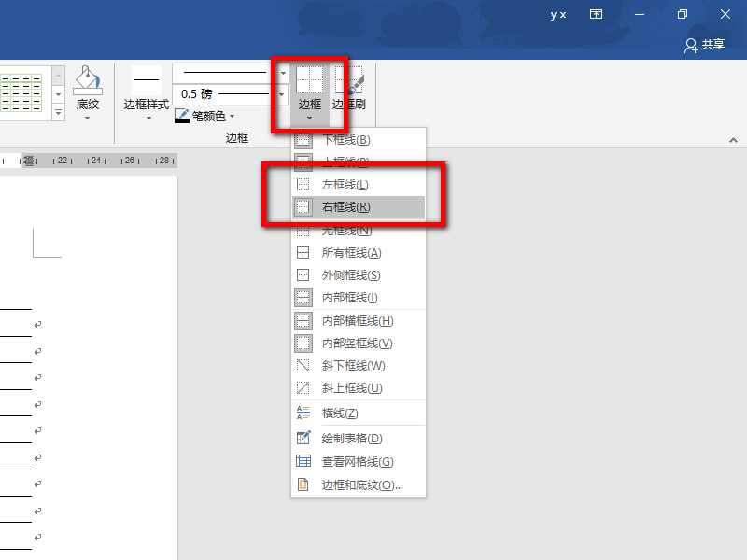Open the line style dropdown
This screenshot has width=747, height=560.
coord(284,74)
